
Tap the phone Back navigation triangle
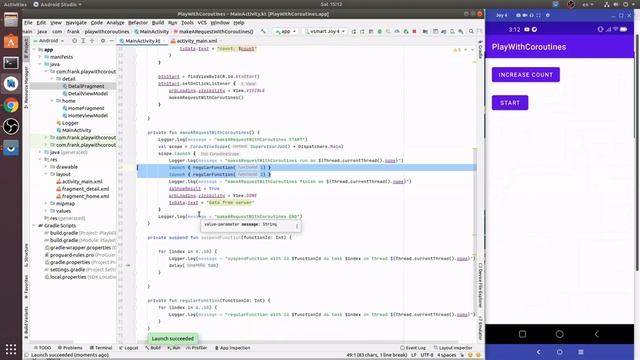click(x=597, y=334)
